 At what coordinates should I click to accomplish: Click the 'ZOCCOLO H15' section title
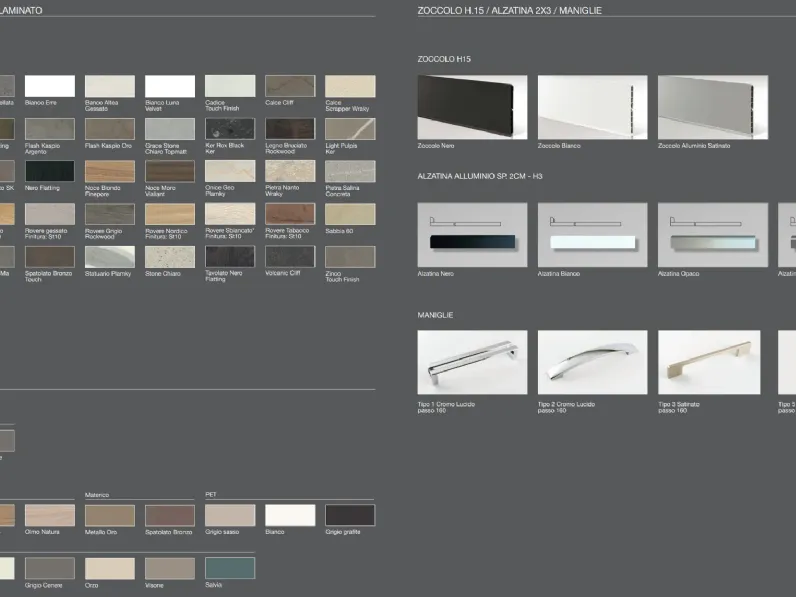(x=444, y=59)
